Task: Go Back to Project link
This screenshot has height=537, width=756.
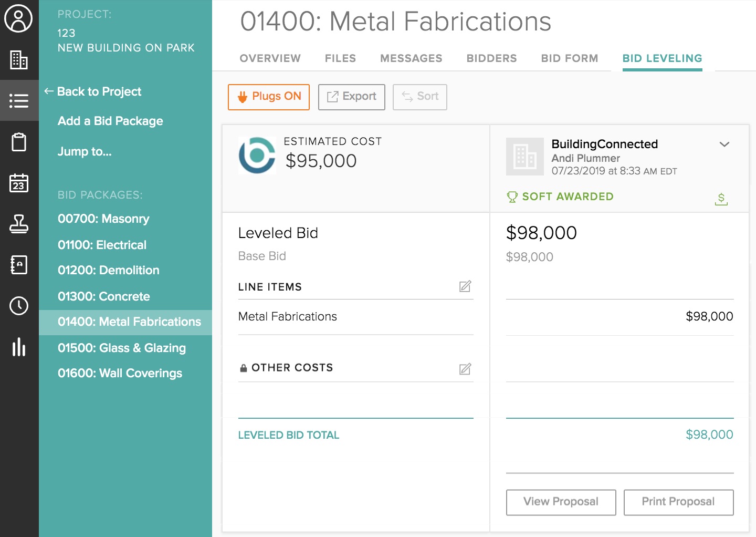Action: (x=93, y=91)
